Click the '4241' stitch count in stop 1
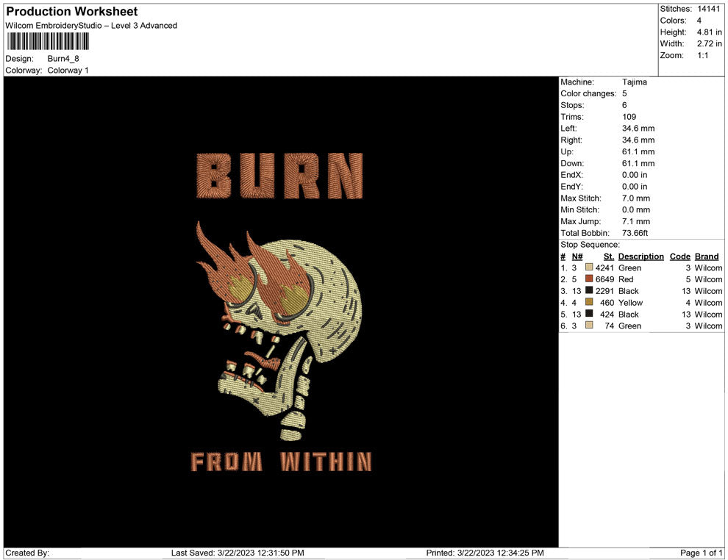 [604, 268]
